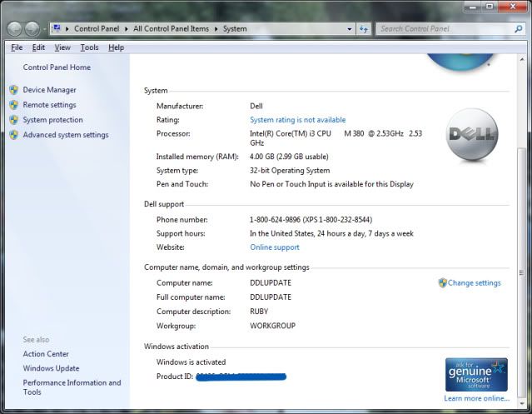Viewport: 532px width, 414px height.
Task: Click the Dell support phone number text
Action: [311, 220]
